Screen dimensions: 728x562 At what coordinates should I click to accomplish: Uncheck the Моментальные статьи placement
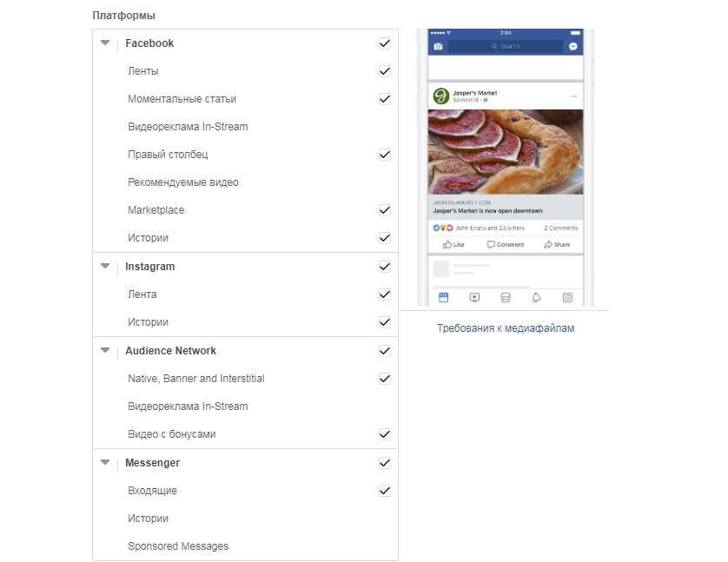[x=385, y=99]
